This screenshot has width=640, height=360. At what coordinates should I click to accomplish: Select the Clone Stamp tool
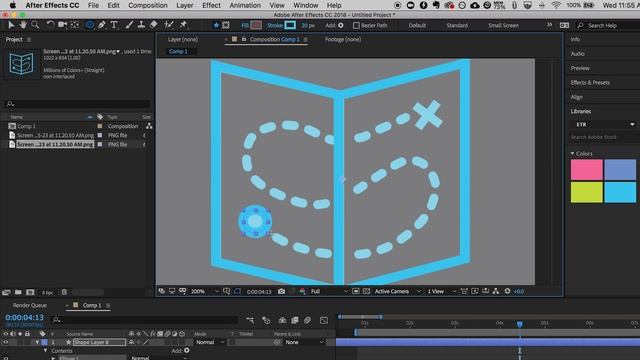pos(141,25)
